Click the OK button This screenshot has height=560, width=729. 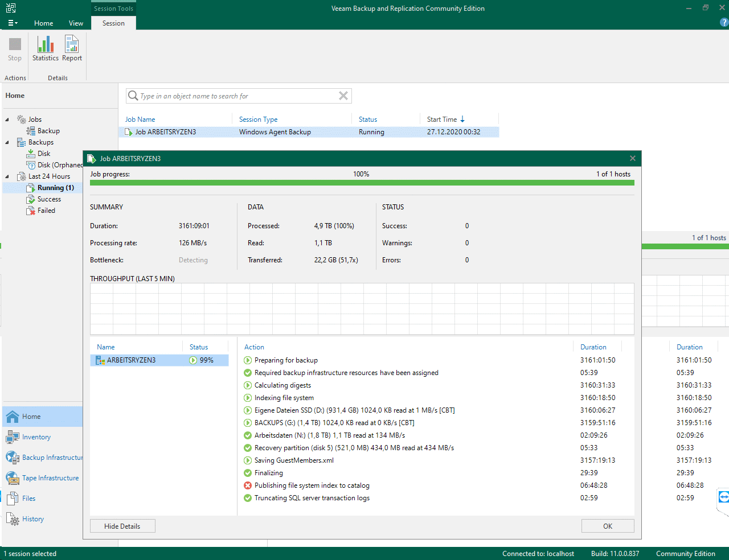coord(608,526)
